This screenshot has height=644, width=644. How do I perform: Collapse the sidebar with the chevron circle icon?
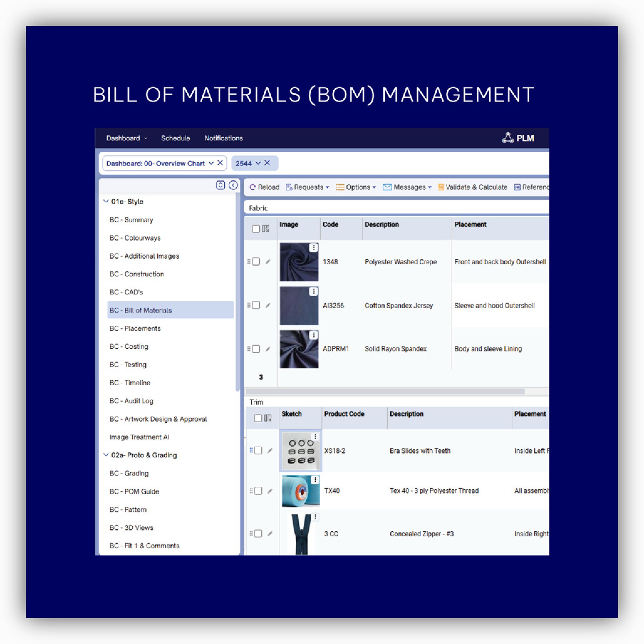[233, 185]
